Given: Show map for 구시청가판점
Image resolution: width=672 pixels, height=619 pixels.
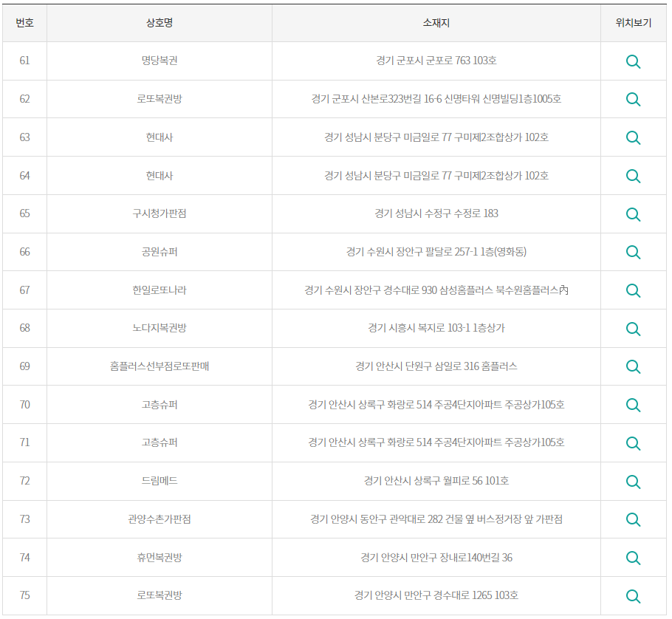Looking at the screenshot, I should (633, 214).
